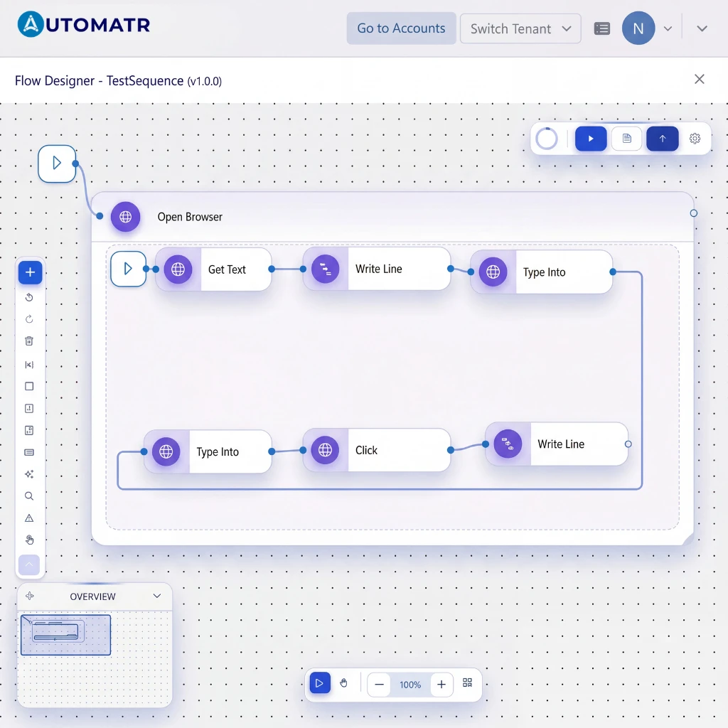The width and height of the screenshot is (728, 728).
Task: Click the document log icon in toolbar
Action: (627, 139)
